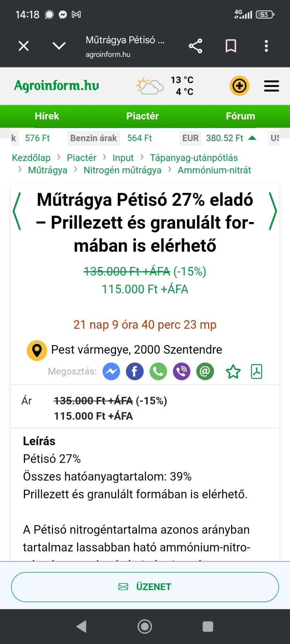Share listing via Messenger icon
Screen dimensions: 290x644
coord(111,371)
